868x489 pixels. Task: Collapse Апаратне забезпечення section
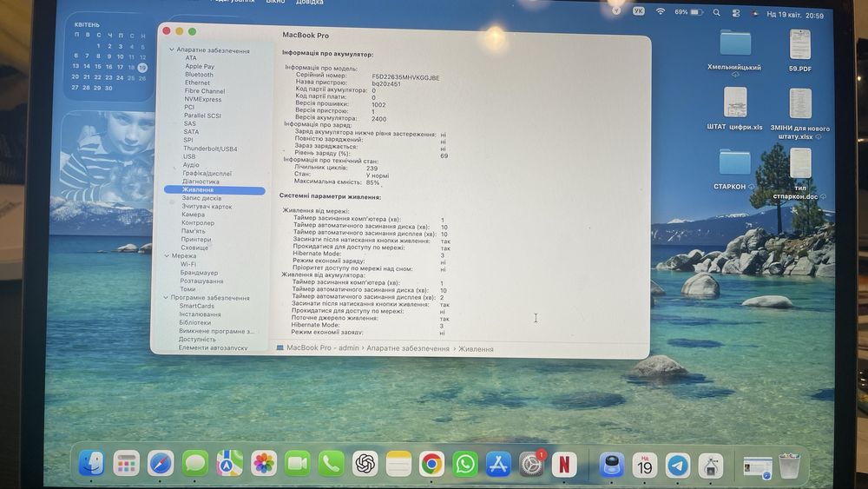(x=172, y=50)
